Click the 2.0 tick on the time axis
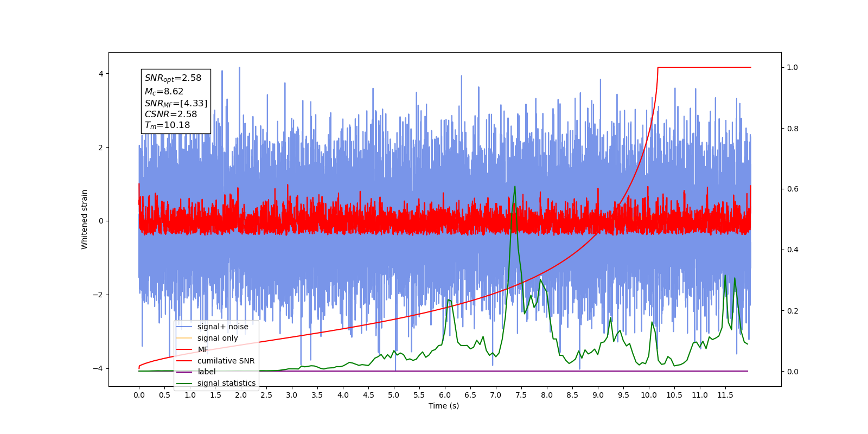The width and height of the screenshot is (868, 434). (x=241, y=395)
